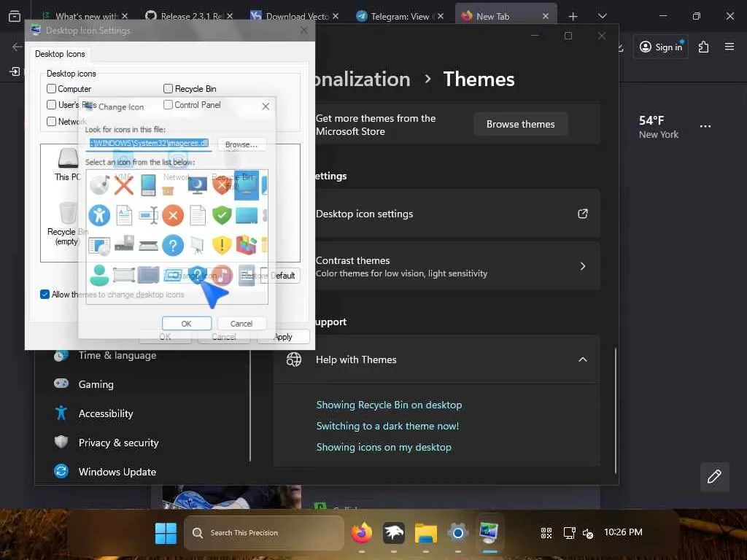Open Privacy & security in Settings sidebar
Image resolution: width=747 pixels, height=560 pixels.
click(118, 443)
